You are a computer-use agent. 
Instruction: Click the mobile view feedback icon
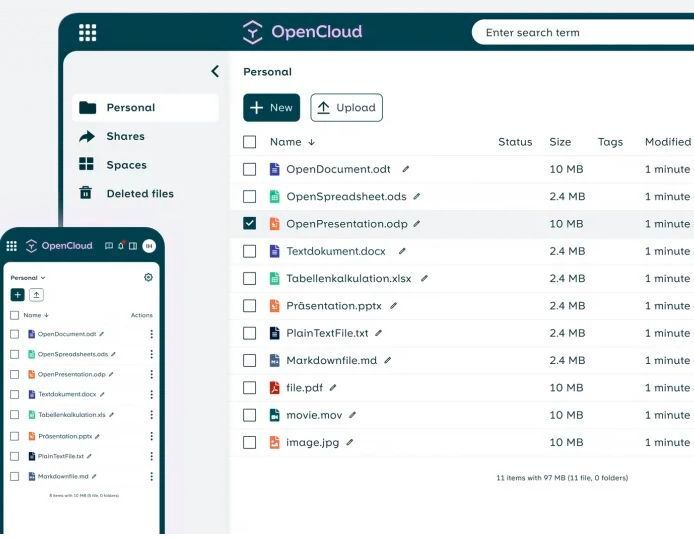point(108,246)
